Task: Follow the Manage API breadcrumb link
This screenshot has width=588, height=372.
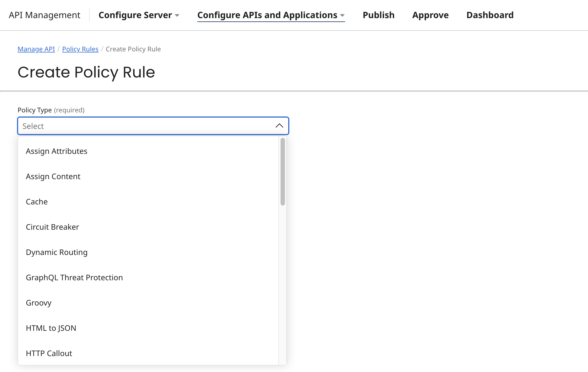Action: (36, 49)
